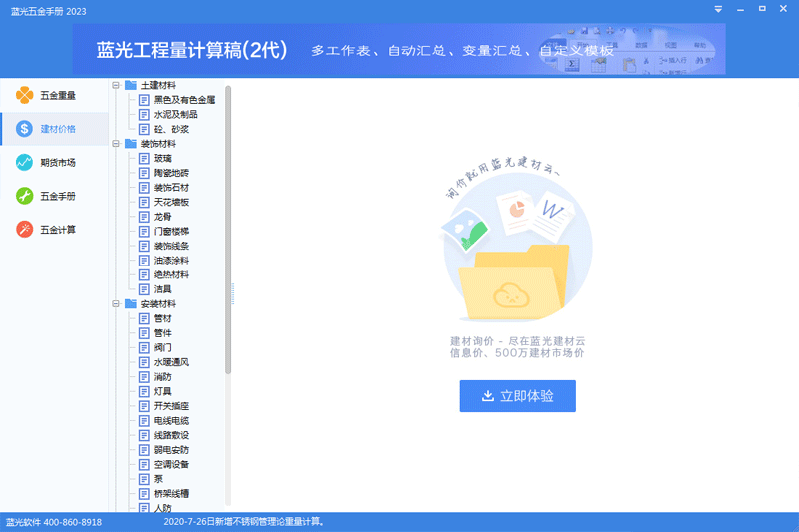Viewport: 799px width, 532px height.
Task: Click the document icon beside 消防
Action: click(x=144, y=377)
